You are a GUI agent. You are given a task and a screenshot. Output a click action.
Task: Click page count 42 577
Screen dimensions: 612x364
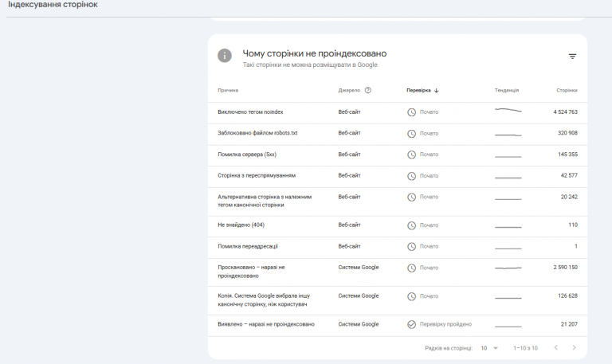569,175
